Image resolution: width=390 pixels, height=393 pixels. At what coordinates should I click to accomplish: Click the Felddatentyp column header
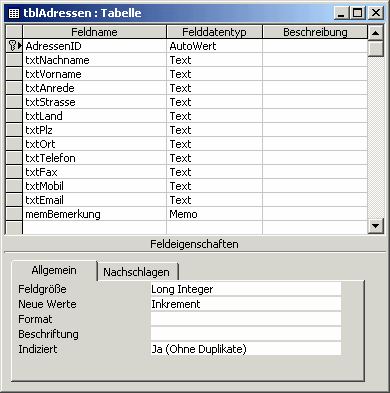214,32
